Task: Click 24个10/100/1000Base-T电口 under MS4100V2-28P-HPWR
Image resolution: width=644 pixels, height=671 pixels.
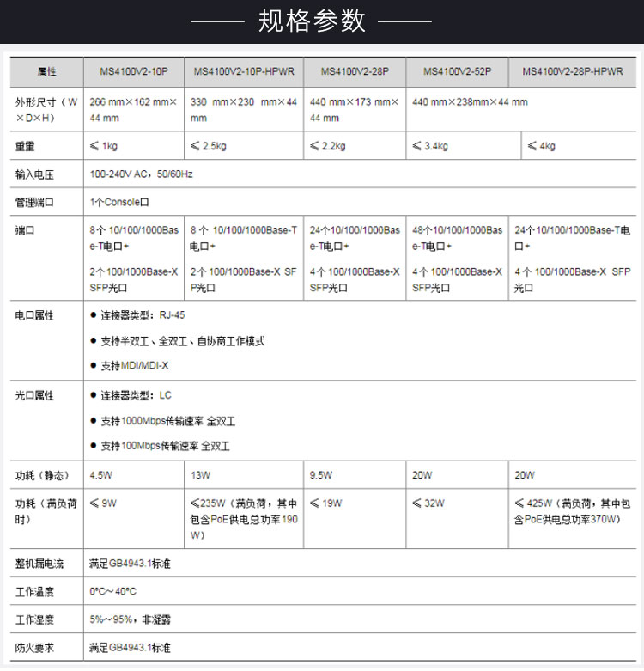Action: (x=572, y=238)
